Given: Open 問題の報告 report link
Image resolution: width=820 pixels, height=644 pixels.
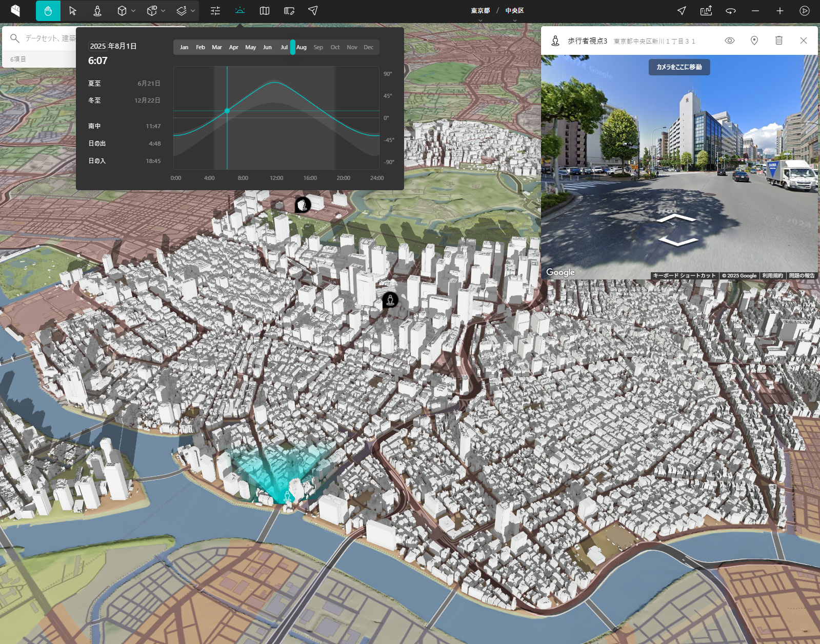Looking at the screenshot, I should click(802, 276).
